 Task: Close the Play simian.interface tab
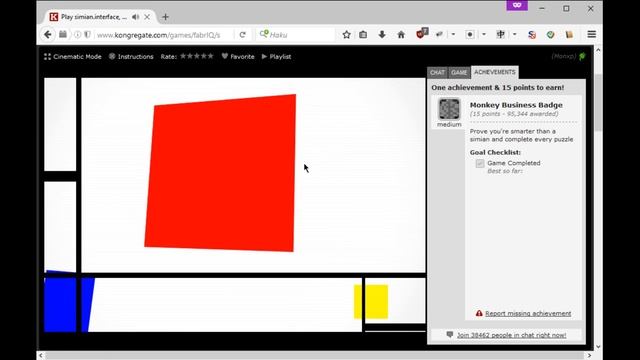coord(147,17)
